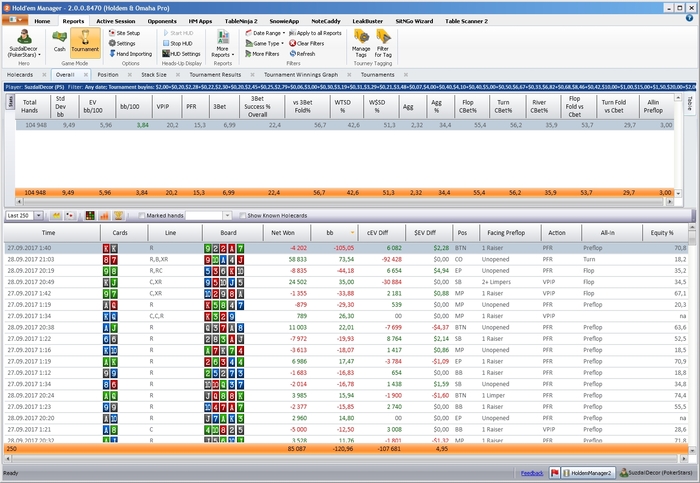This screenshot has height=483, width=700.
Task: Sort by the Equity % column header
Action: click(662, 233)
